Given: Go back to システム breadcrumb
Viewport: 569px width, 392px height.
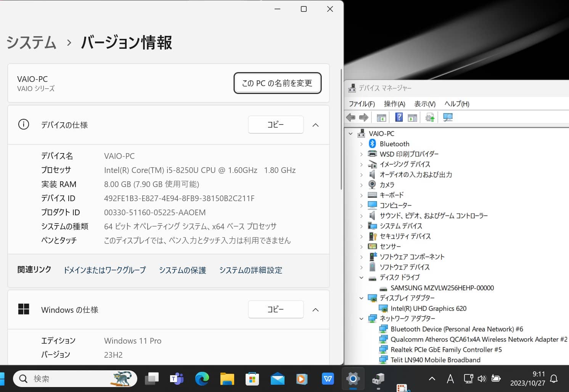Looking at the screenshot, I should (31, 42).
